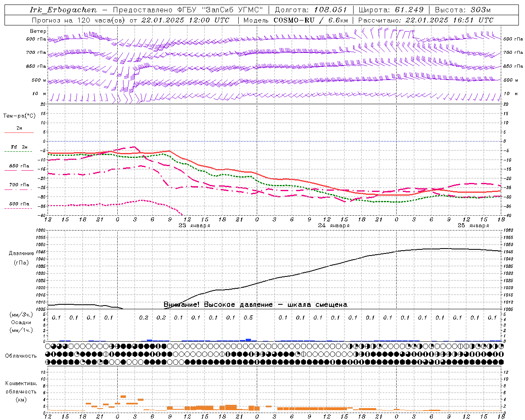This screenshot has height=420, width=525.
Task: Select the Td 2м dew point legend entry
Action: coord(19,147)
